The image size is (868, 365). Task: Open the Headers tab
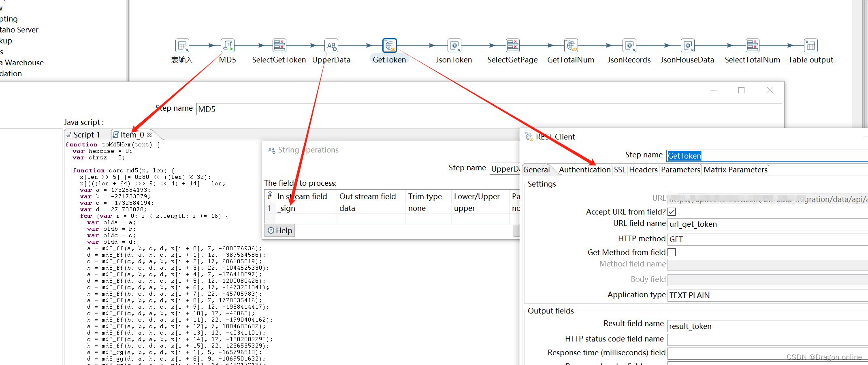click(x=643, y=170)
